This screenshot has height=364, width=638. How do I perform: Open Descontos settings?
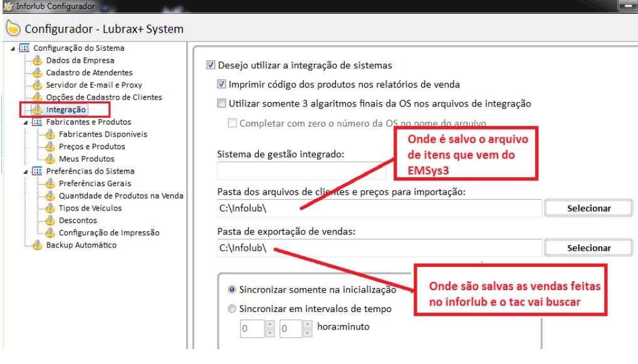[x=78, y=220]
